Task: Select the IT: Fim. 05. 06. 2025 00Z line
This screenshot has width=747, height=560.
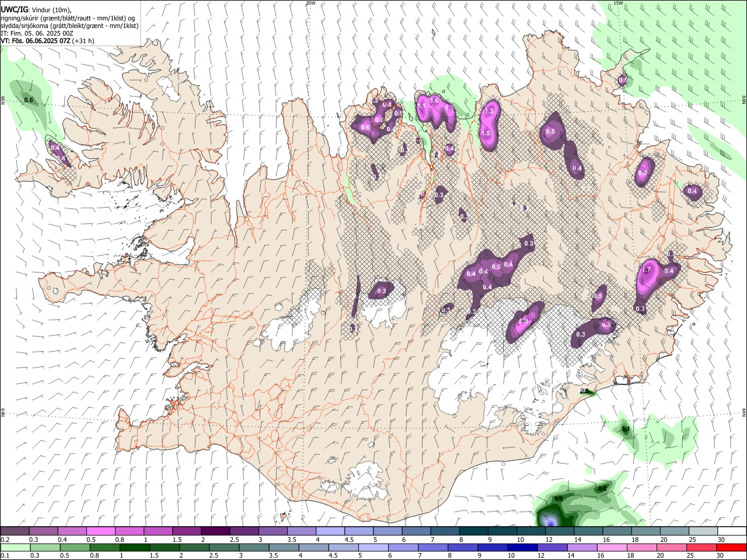Action: point(37,33)
